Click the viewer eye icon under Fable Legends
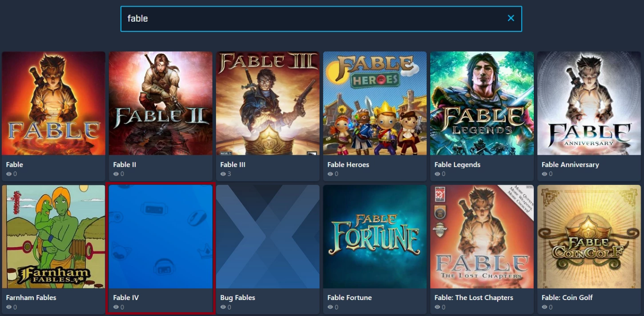This screenshot has width=644, height=316. click(437, 174)
